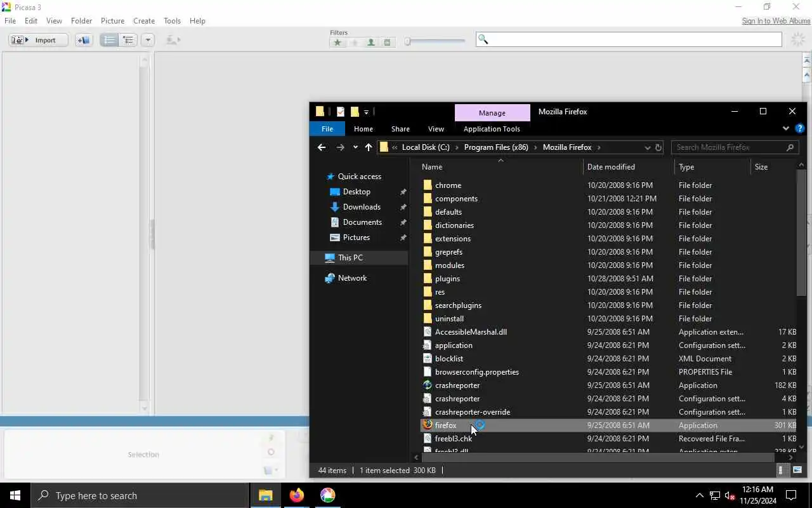Go forward in File Explorer

click(x=340, y=147)
